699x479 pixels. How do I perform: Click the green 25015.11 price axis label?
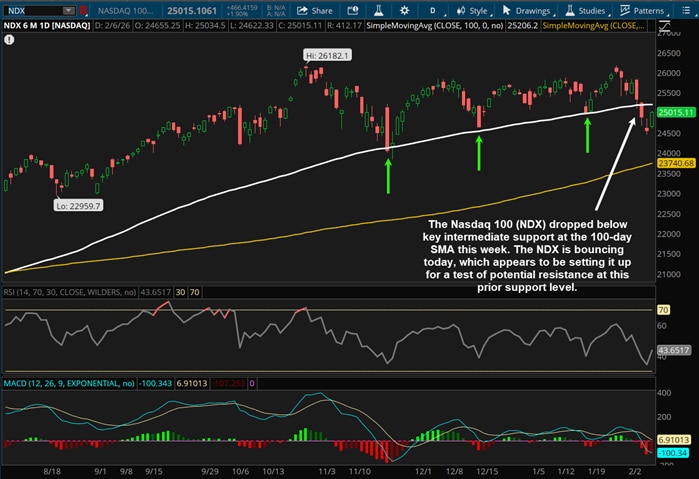pyautogui.click(x=676, y=112)
